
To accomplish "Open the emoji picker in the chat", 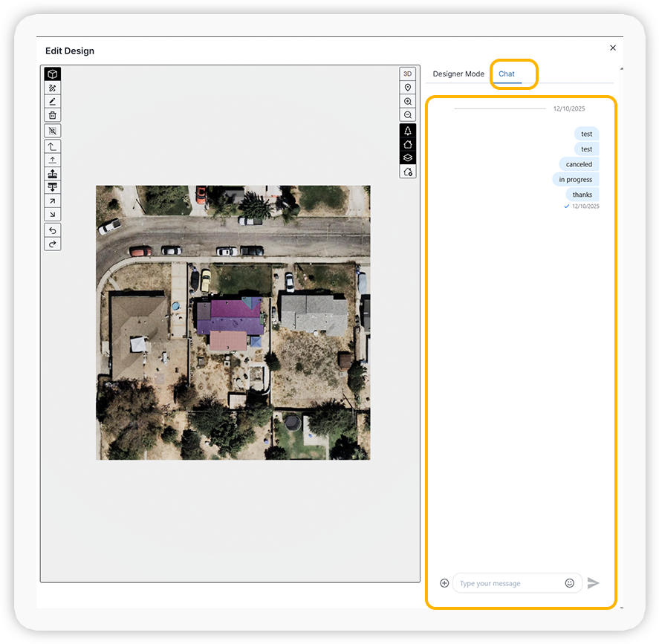I will 570,583.
